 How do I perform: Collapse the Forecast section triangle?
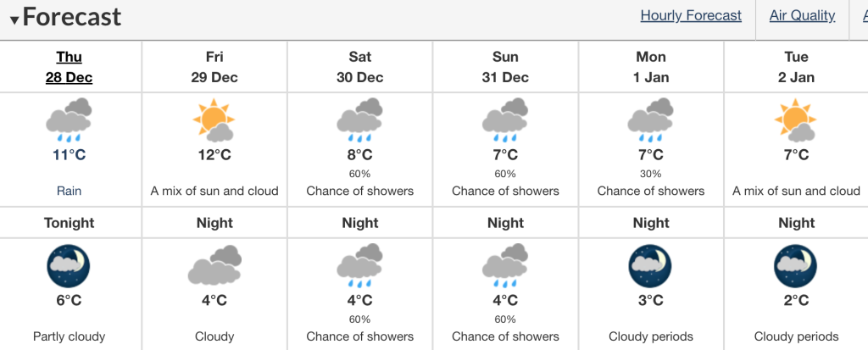(14, 20)
